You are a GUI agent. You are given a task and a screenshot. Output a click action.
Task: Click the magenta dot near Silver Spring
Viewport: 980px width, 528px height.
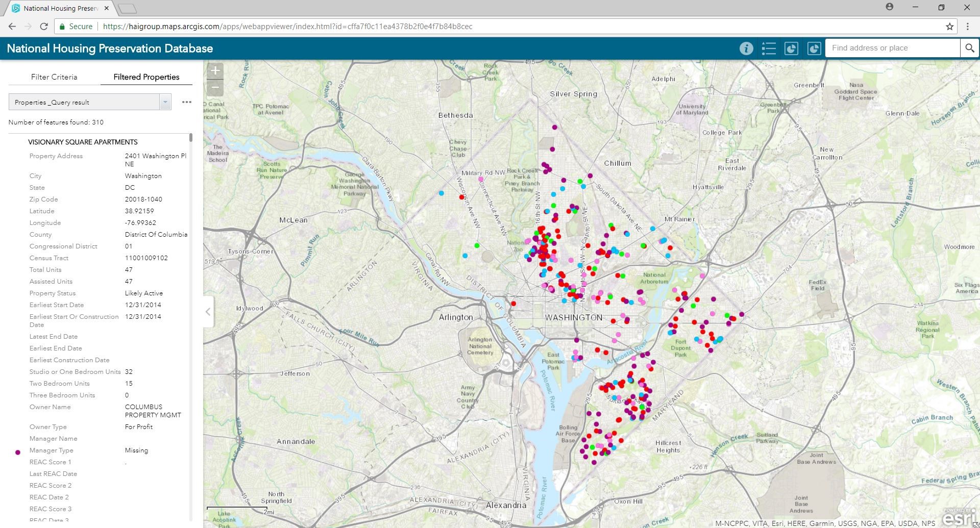pos(554,127)
